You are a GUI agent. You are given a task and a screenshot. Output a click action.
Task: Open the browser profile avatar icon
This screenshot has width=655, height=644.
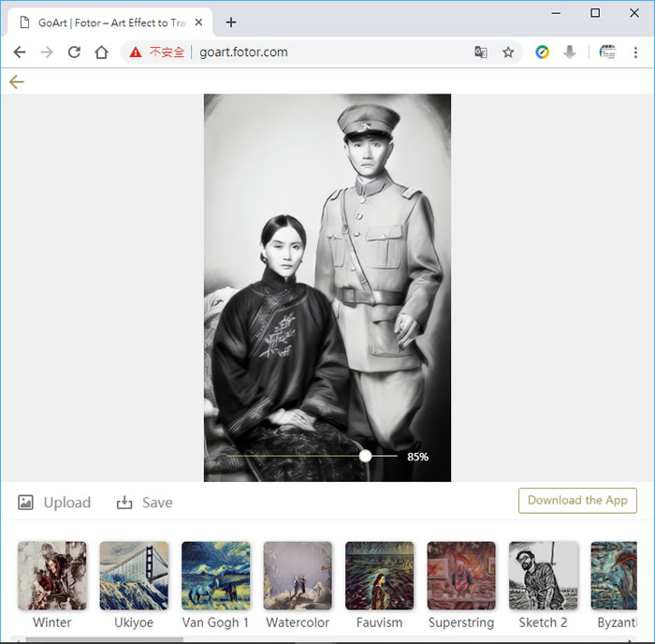[x=607, y=52]
